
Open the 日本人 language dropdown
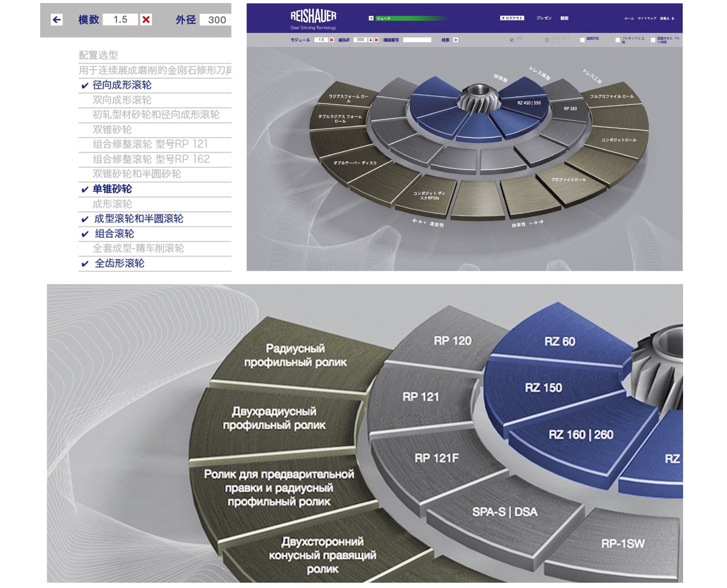[667, 18]
